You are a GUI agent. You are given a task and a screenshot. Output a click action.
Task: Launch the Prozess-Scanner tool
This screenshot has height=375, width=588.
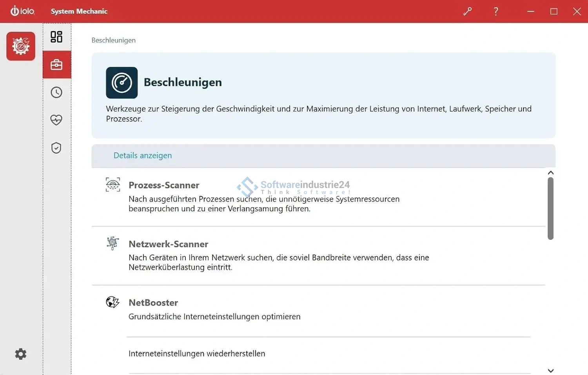[x=164, y=185]
